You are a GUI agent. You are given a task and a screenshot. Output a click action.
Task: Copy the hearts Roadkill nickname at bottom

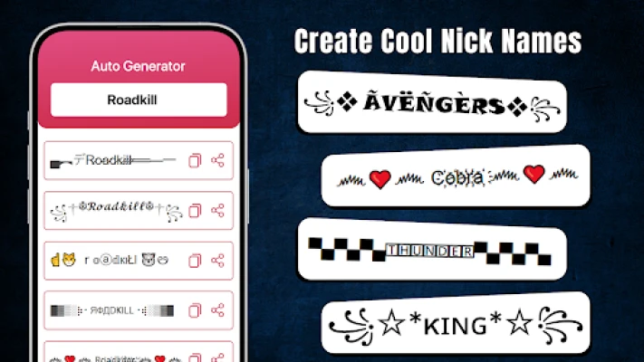coord(195,357)
